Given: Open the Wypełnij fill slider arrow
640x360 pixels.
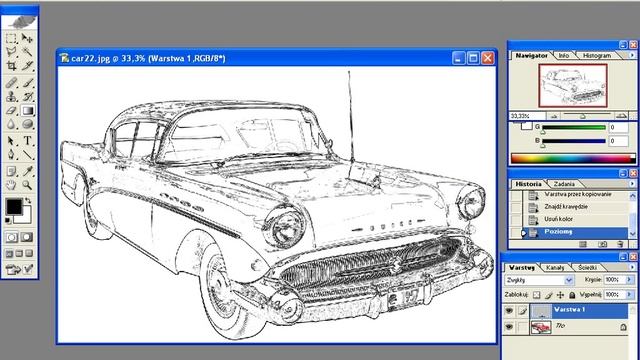Looking at the screenshot, I should [629, 294].
